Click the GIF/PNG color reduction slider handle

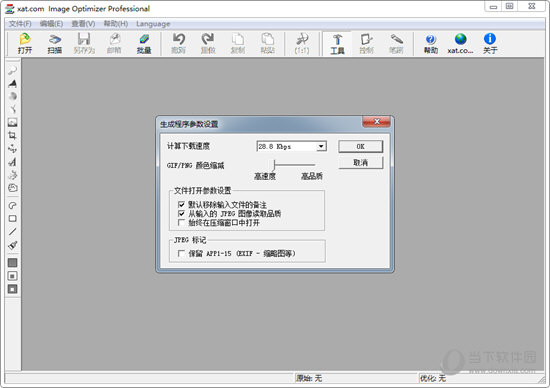point(274,164)
